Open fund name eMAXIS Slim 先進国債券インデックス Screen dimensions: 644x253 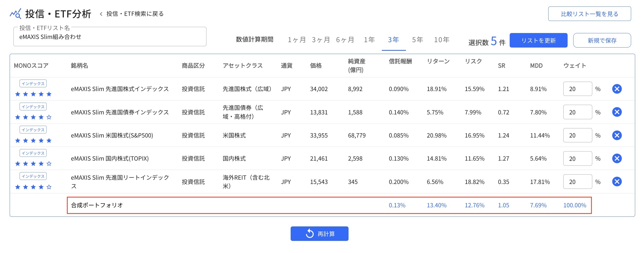(120, 112)
